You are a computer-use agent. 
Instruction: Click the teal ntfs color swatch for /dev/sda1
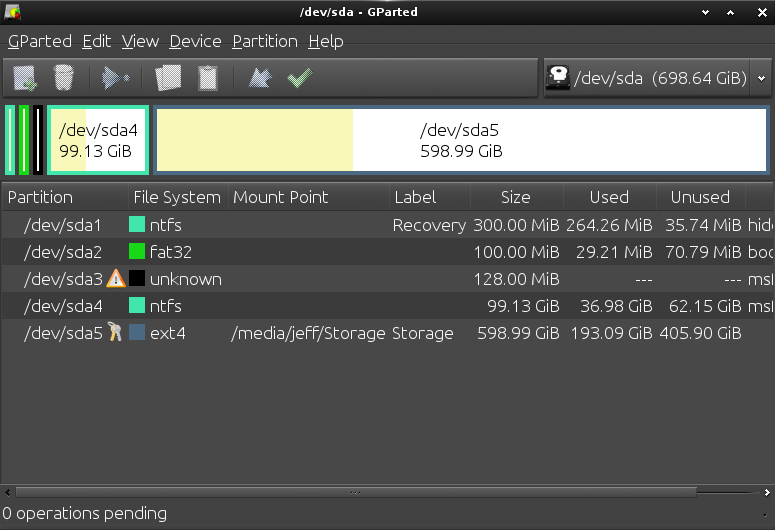click(137, 224)
